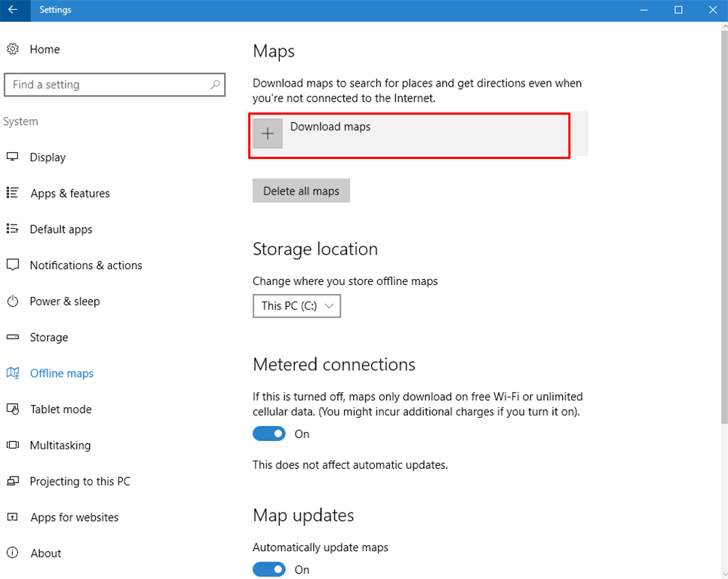Image resolution: width=728 pixels, height=579 pixels.
Task: Click the plus icon to download maps
Action: coord(267,133)
